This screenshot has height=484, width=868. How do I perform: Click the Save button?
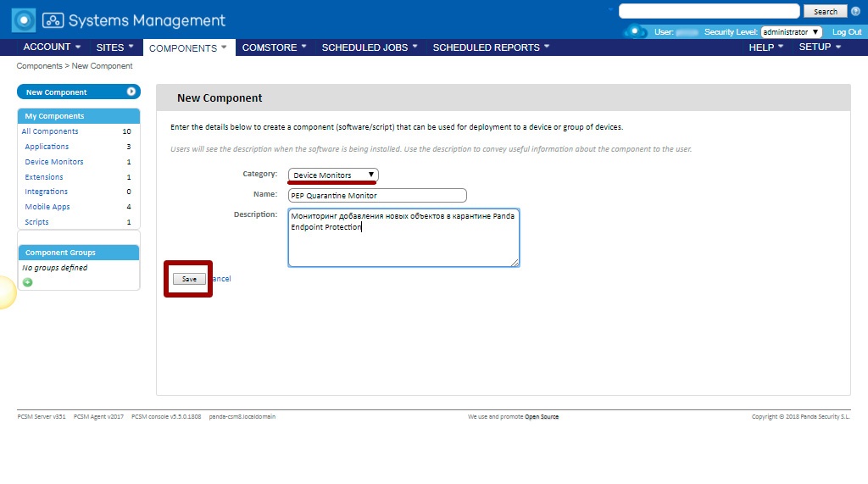coord(189,279)
